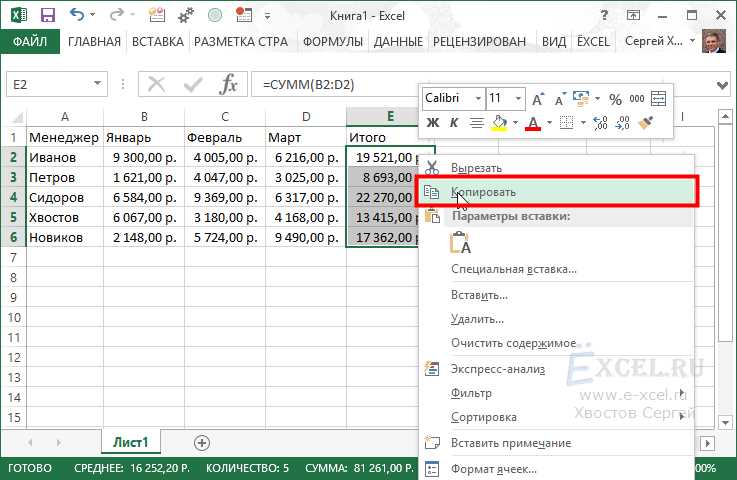Open font color dropdown arrow
Screen dimensions: 737x480
click(x=549, y=123)
